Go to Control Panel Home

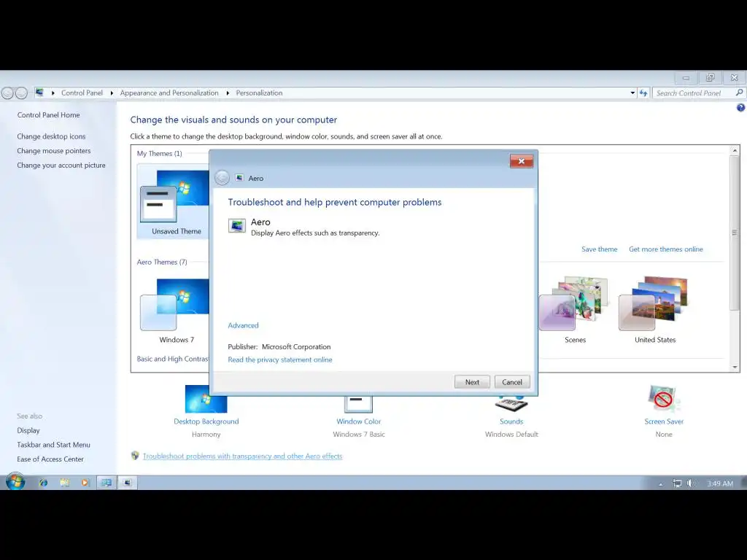(49, 114)
